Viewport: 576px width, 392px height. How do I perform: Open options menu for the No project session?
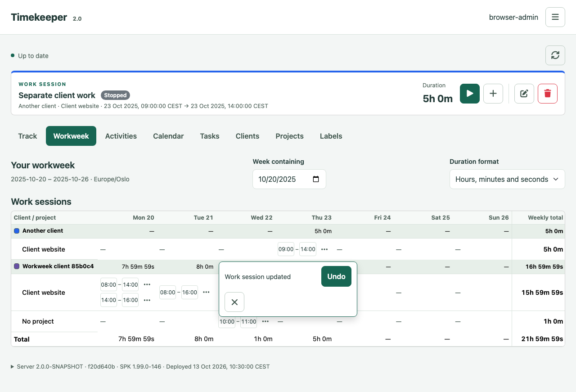tap(265, 321)
